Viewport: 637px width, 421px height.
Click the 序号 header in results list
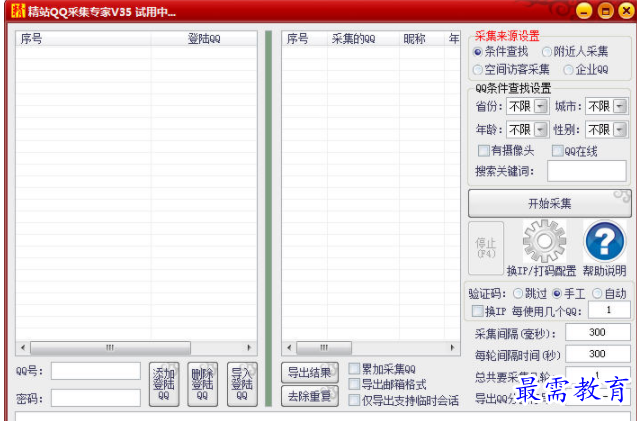[x=305, y=39]
